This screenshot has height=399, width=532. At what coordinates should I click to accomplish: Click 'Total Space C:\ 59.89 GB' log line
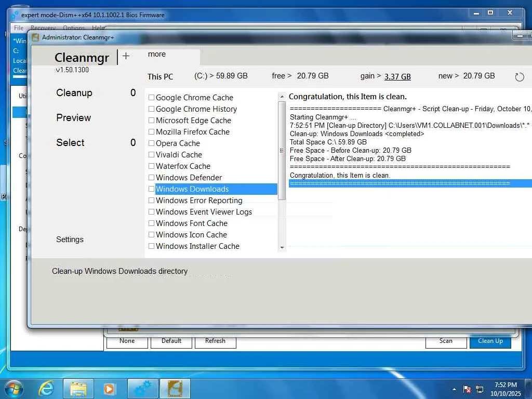point(328,142)
